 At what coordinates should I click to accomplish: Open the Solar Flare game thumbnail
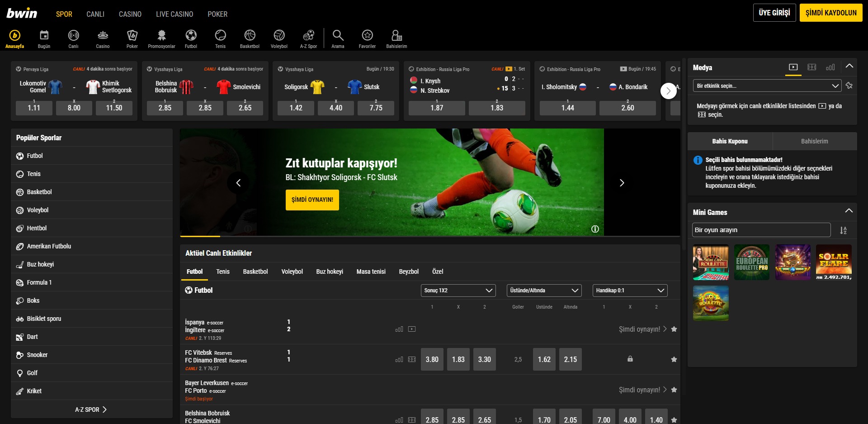[834, 262]
